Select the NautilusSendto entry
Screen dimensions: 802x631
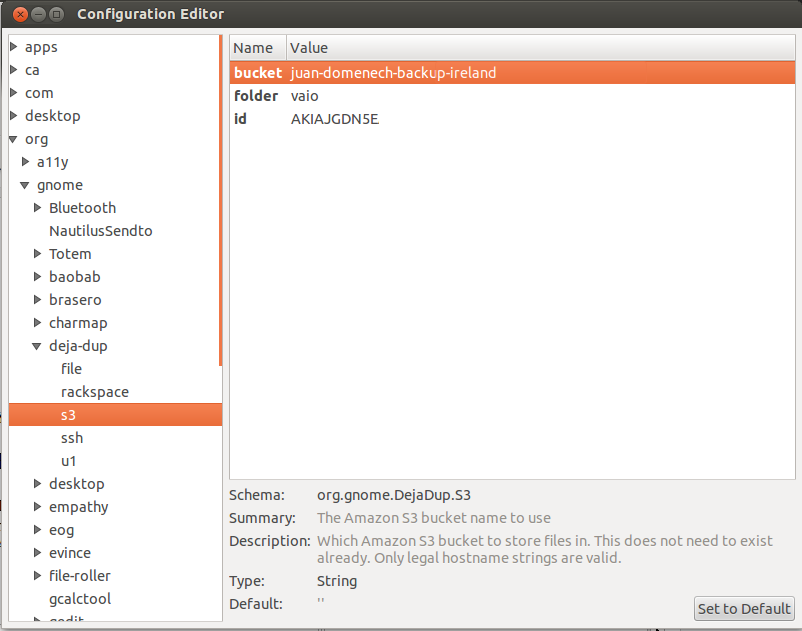(100, 231)
